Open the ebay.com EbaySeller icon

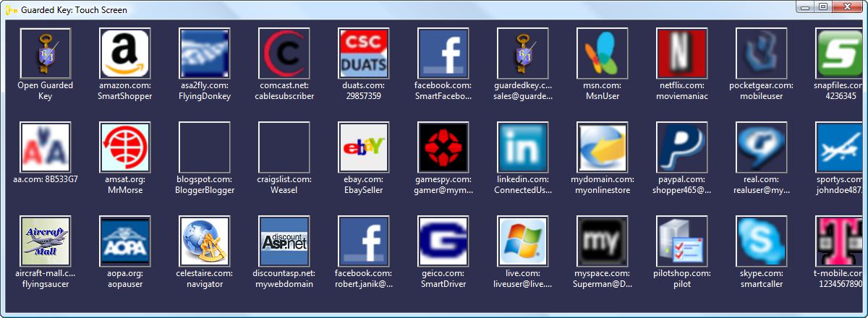[x=364, y=147]
